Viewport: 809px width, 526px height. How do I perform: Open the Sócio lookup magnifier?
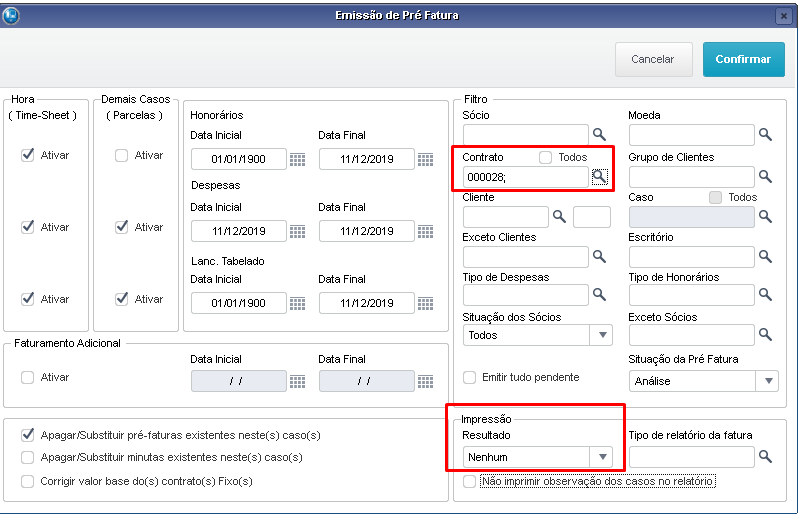click(599, 135)
